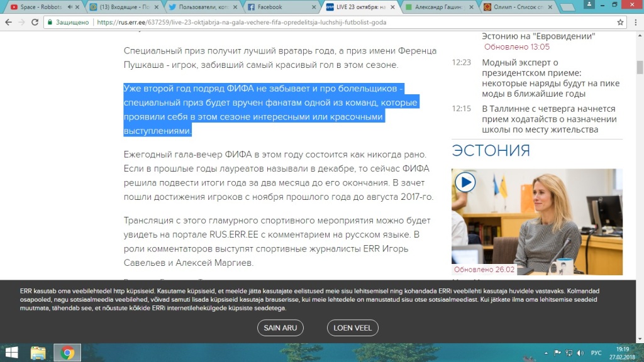The width and height of the screenshot is (644, 362).
Task: Reload the current page
Action: click(35, 22)
